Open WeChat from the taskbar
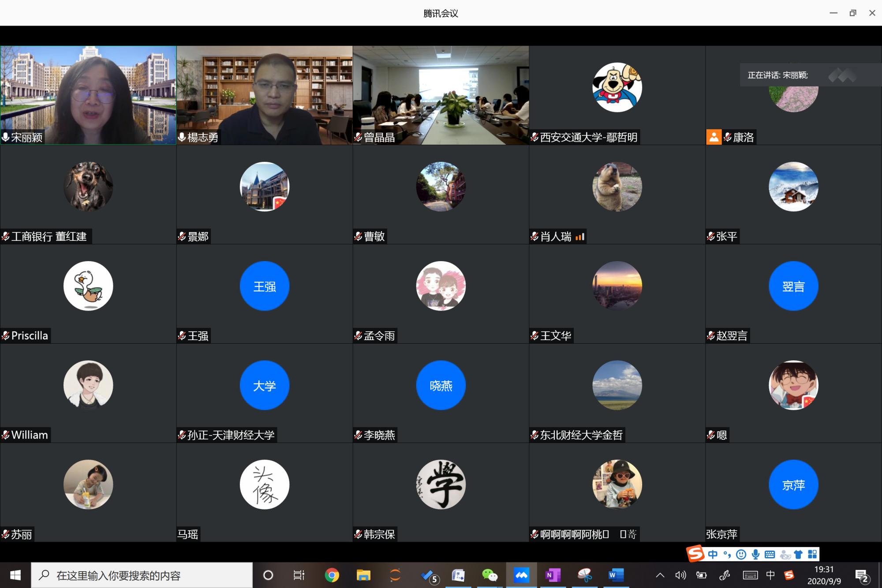This screenshot has height=588, width=882. (490, 575)
